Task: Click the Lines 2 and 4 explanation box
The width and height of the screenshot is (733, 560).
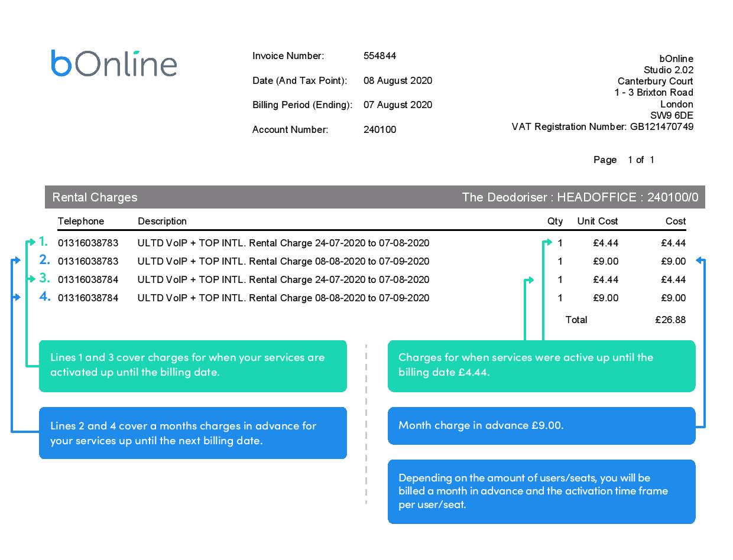Action: point(193,433)
